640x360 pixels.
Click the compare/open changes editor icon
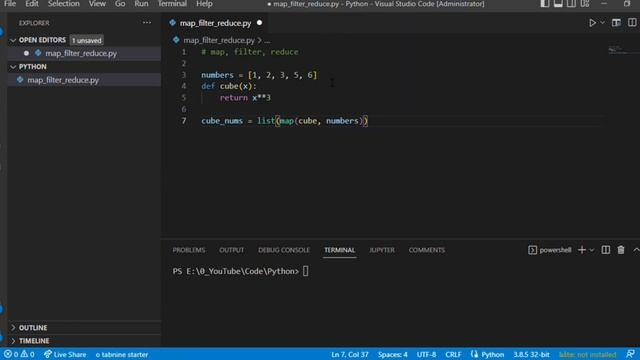616,23
